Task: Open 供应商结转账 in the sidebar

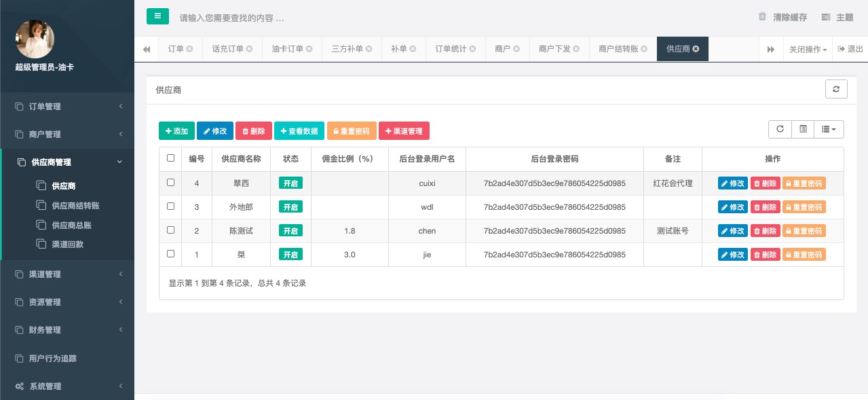Action: [75, 206]
